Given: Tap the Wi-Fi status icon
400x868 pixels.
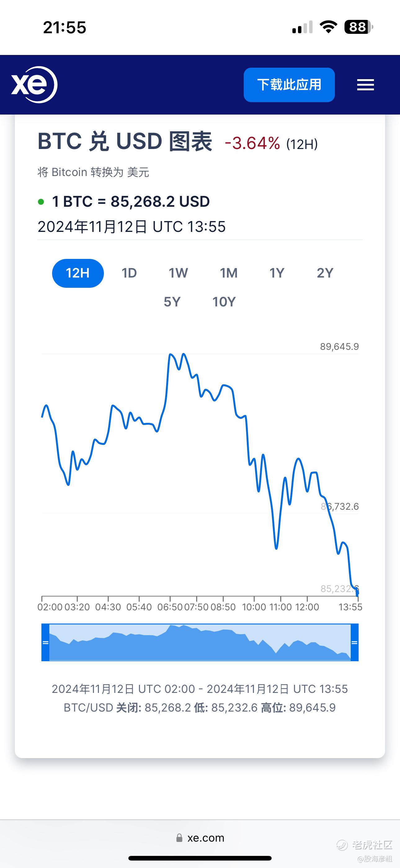Looking at the screenshot, I should [x=328, y=27].
